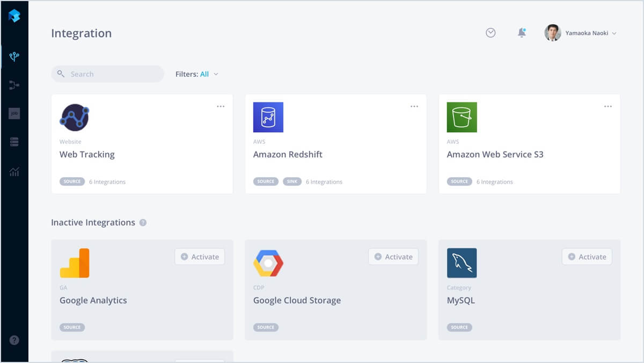
Task: Activate the MySQL integration
Action: pyautogui.click(x=587, y=257)
